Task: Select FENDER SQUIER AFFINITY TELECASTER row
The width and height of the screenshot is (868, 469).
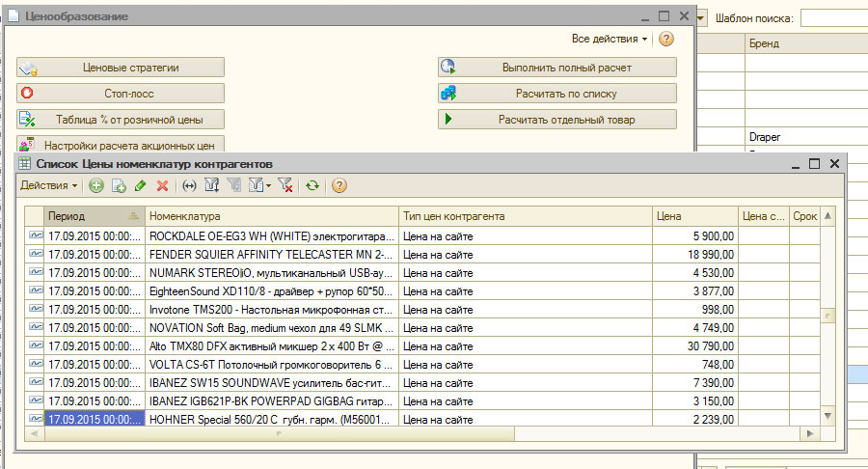Action: (x=421, y=255)
